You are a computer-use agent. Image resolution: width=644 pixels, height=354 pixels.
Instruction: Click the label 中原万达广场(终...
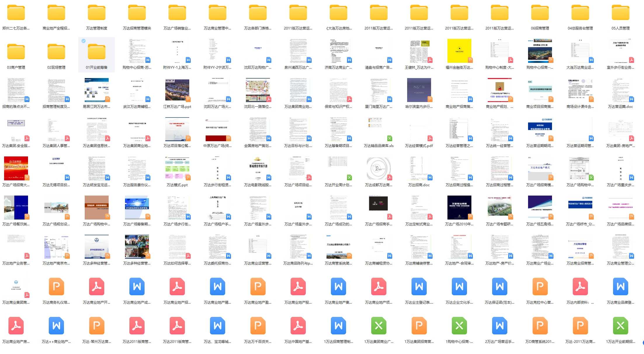pos(217,146)
